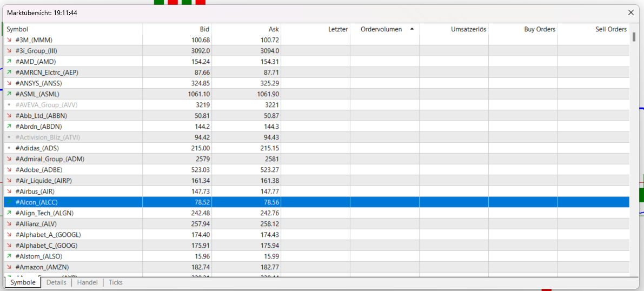
Task: Click the green arrow beside #Align_Tech_(ALGN)
Action: [x=9, y=213]
